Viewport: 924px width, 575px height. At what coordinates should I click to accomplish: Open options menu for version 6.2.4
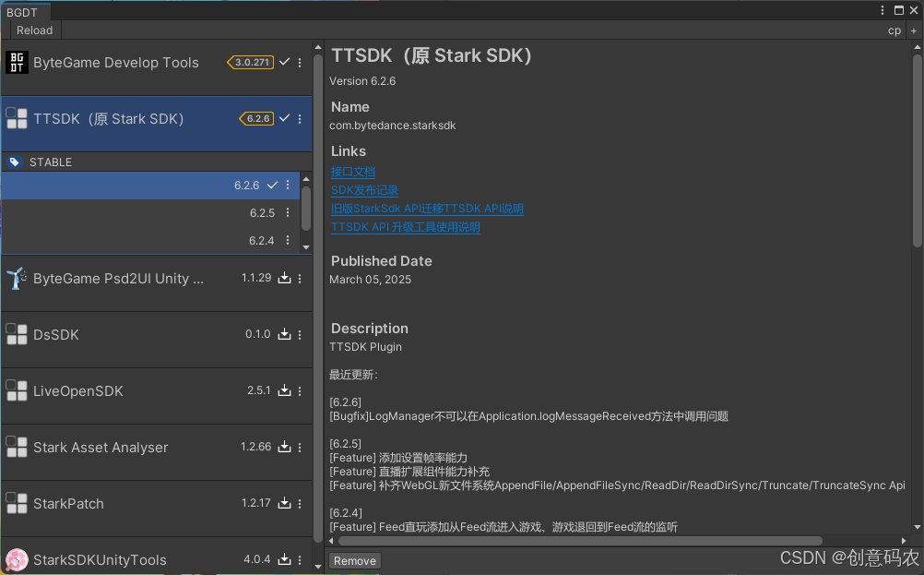(x=288, y=240)
